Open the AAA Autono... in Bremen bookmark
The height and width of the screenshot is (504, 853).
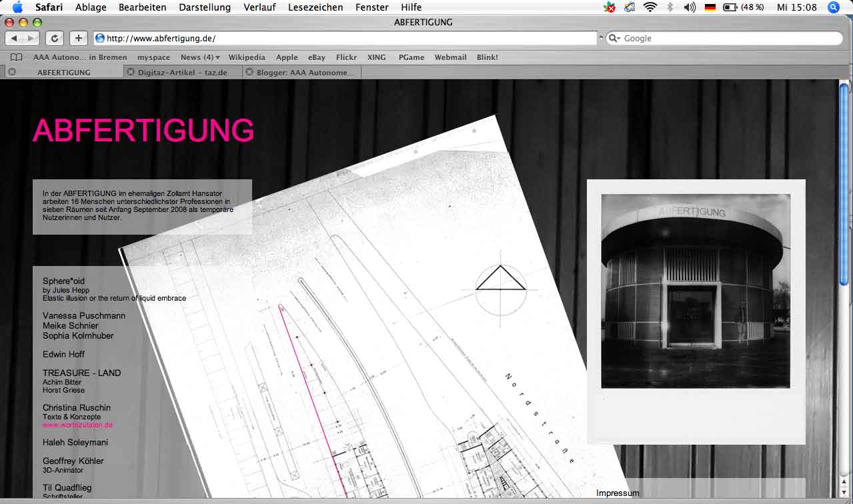point(80,57)
